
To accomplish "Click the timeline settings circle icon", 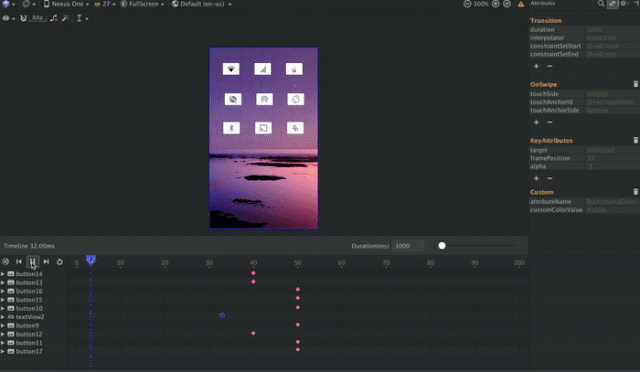I will click(5, 262).
